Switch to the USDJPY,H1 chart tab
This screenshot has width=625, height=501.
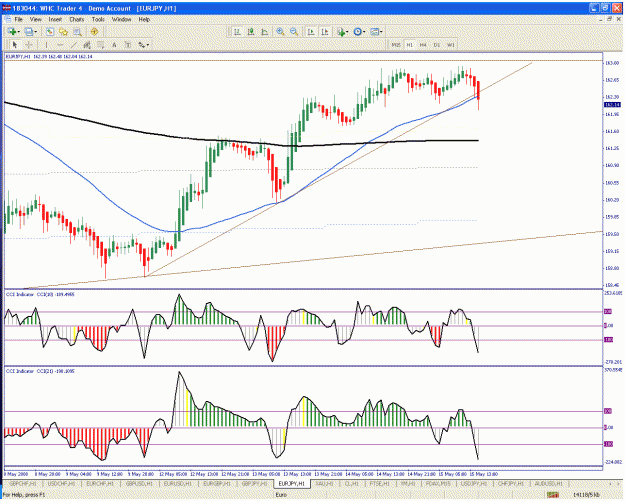click(x=474, y=483)
